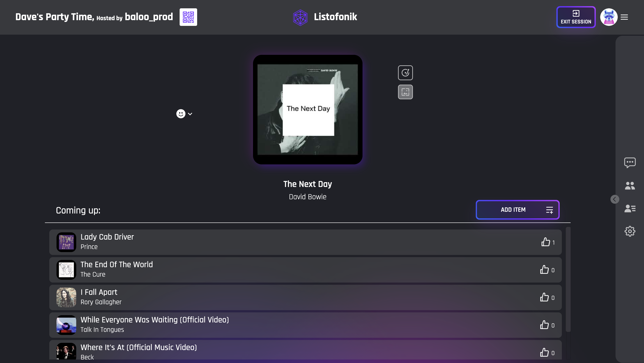Screen dimensions: 644x363
Task: Select Where It's At title
Action: (138, 347)
